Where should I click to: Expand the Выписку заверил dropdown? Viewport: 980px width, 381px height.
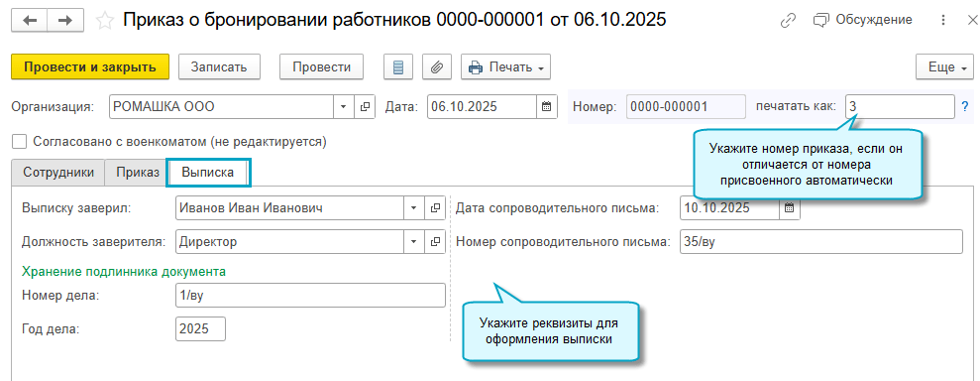click(414, 207)
